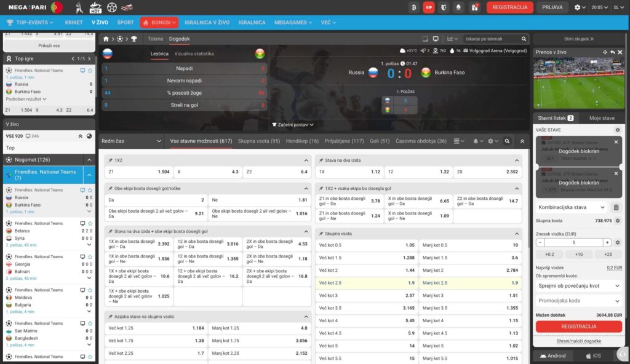Open the globe icon next to VSE 920

(x=89, y=136)
